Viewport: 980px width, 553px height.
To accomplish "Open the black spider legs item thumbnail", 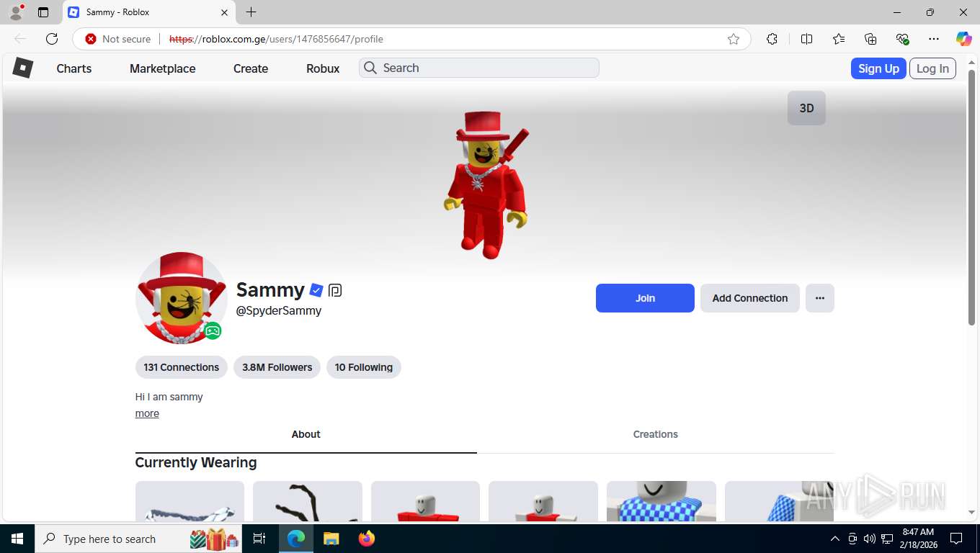I will pos(308,501).
